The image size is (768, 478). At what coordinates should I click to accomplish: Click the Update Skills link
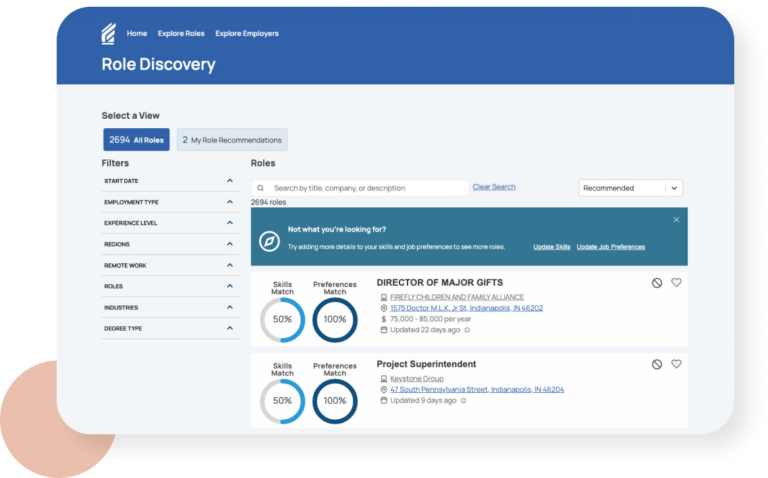[x=551, y=247]
